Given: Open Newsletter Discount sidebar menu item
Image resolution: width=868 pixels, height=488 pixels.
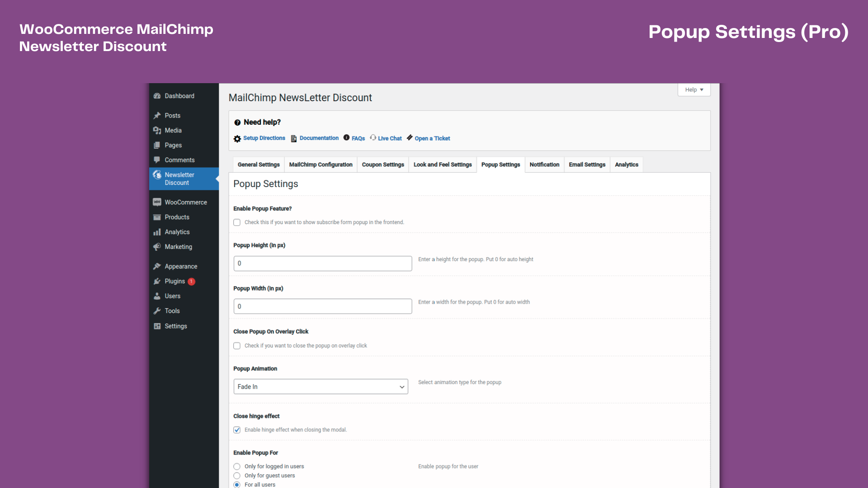Looking at the screenshot, I should pos(184,178).
